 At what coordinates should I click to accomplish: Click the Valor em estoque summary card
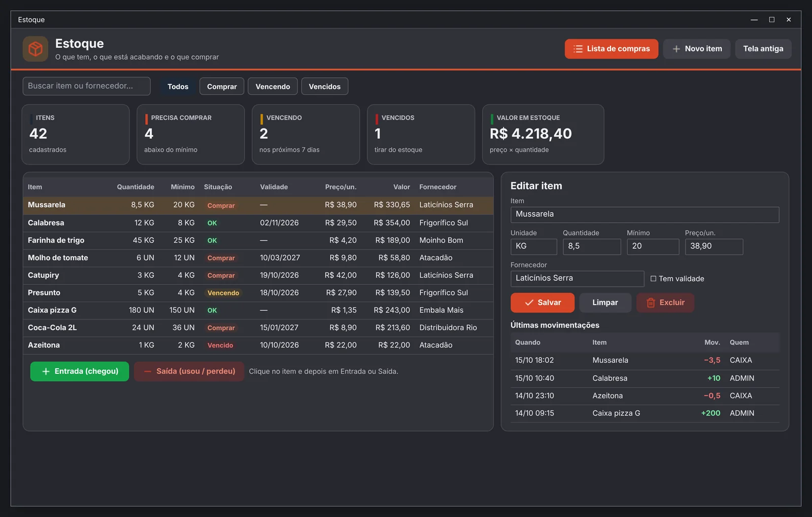point(543,135)
